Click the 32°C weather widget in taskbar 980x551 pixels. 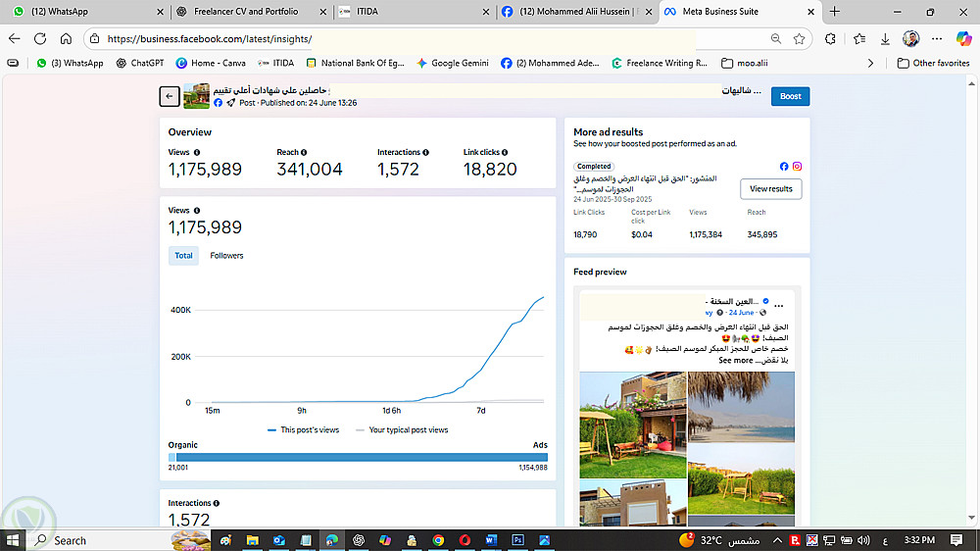click(718, 540)
